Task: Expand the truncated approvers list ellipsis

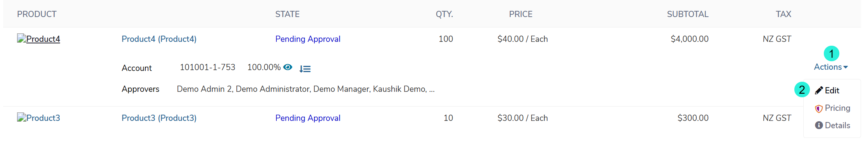Action: [x=432, y=90]
